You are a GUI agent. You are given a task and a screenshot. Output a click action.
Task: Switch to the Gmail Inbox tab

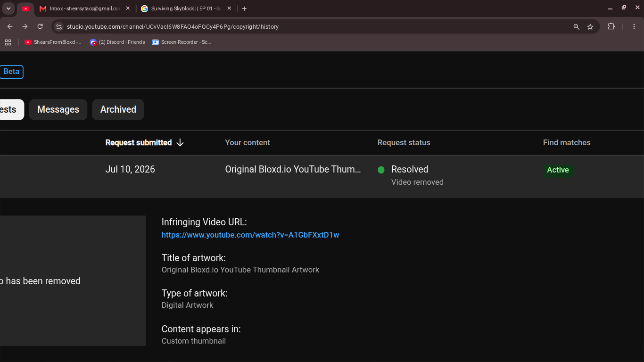coord(85,8)
